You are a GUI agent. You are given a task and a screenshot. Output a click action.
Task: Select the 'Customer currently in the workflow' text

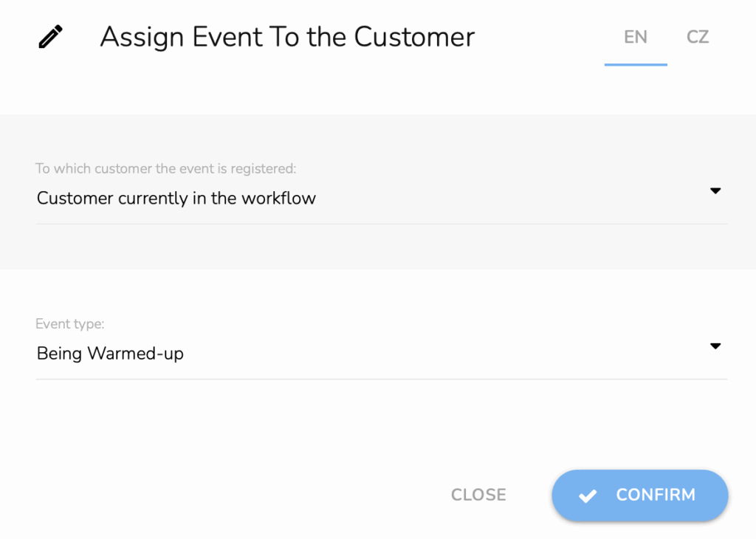(176, 199)
